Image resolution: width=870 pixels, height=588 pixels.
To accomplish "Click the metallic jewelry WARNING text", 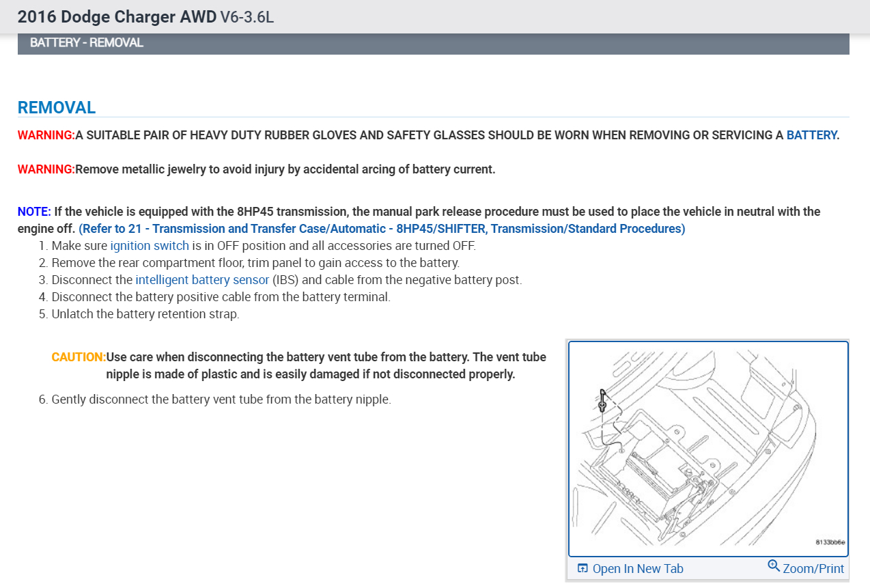I will (257, 169).
